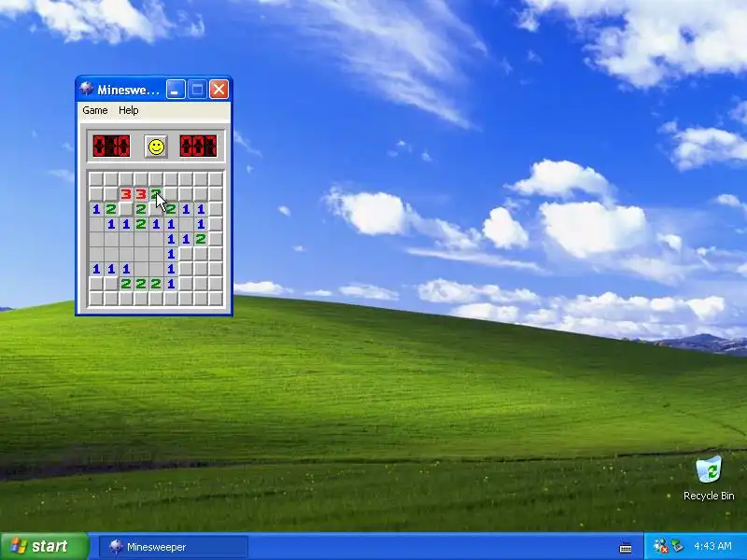747x560 pixels.
Task: Click the Minesweeper window title text
Action: (128, 90)
